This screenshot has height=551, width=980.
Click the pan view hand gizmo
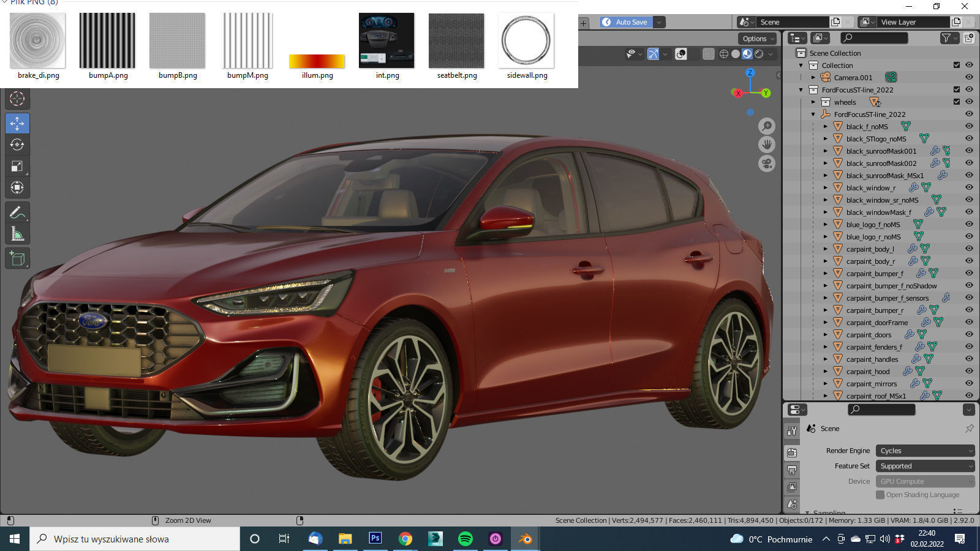click(x=767, y=145)
